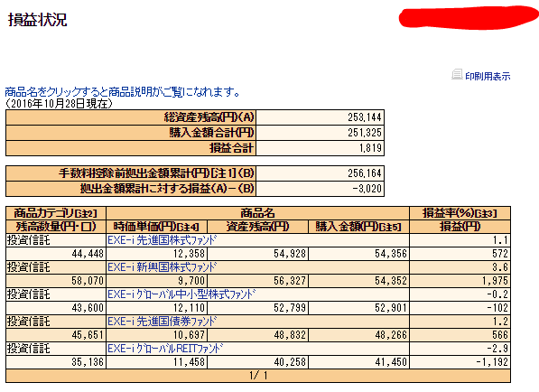This screenshot has height=392, width=539.
Task: Click the 損益率(%) column header
Action: click(460, 213)
